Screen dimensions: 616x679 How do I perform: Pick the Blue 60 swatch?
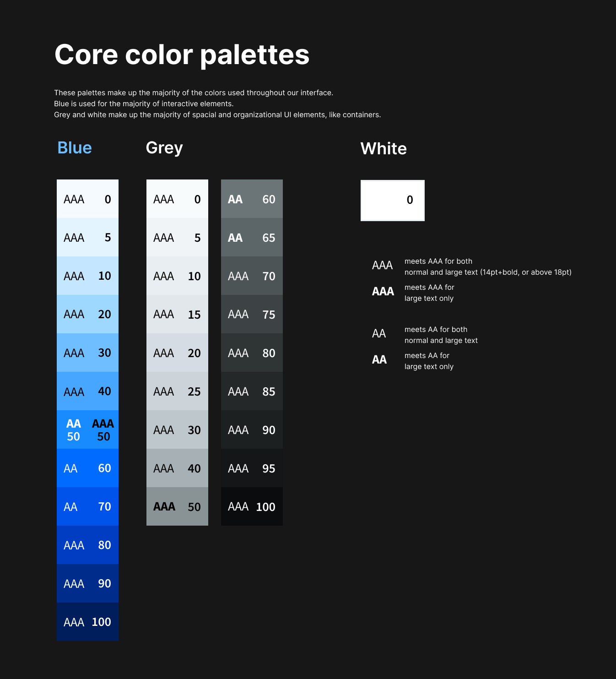click(87, 468)
